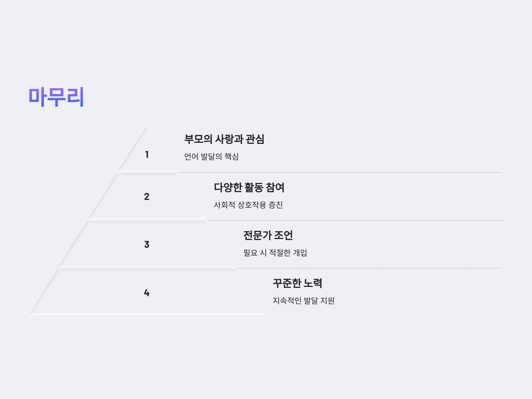Click the subtitle 언어 발달의 핵심
The image size is (532, 399).
pos(211,156)
